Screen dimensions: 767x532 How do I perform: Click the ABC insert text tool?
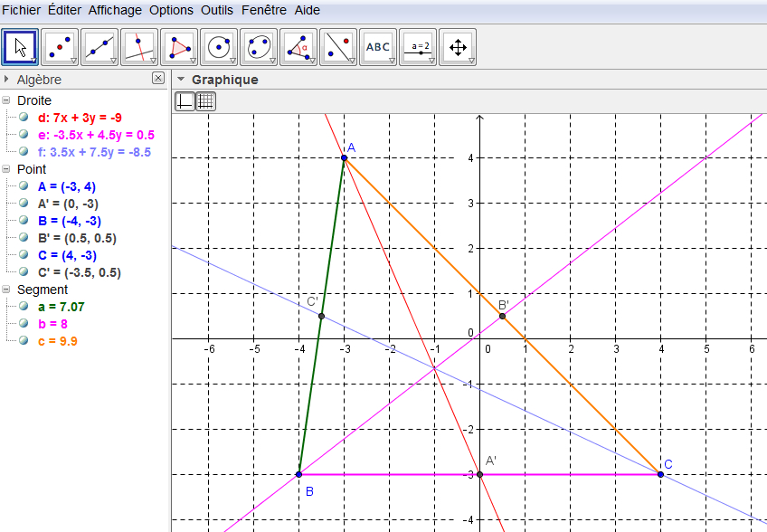[x=378, y=47]
